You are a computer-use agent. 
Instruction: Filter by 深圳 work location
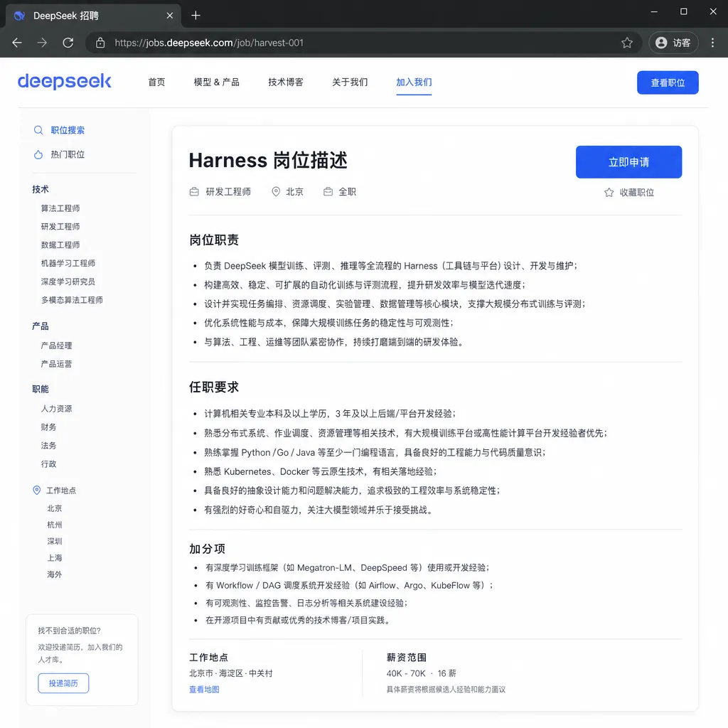pos(54,541)
